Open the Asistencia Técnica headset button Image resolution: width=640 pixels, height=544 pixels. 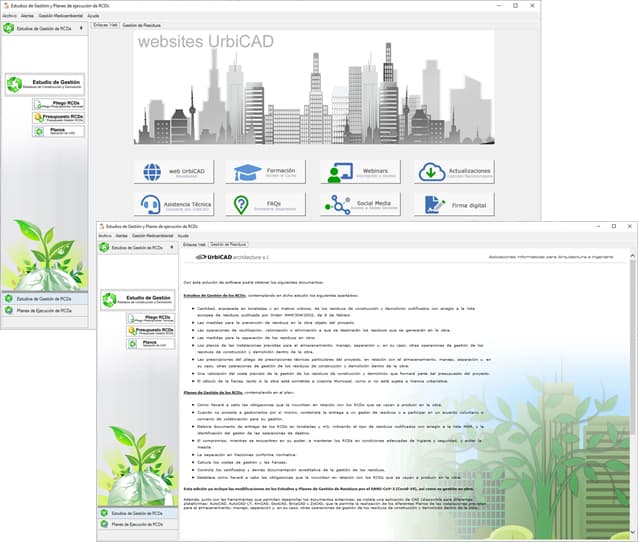tap(174, 204)
